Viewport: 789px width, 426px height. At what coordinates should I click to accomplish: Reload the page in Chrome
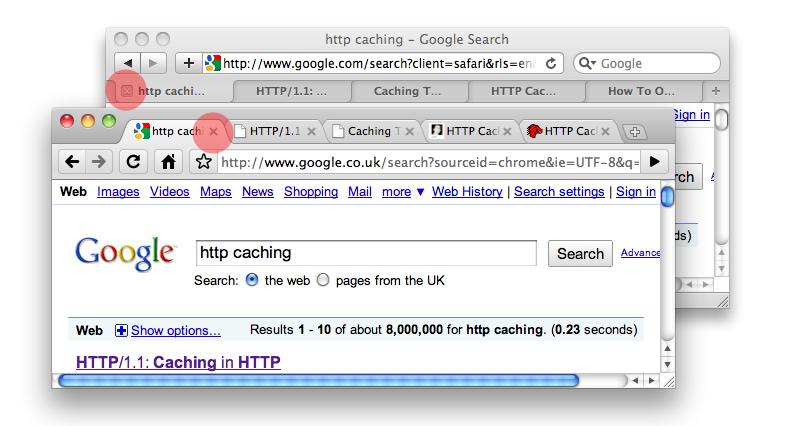[x=133, y=162]
